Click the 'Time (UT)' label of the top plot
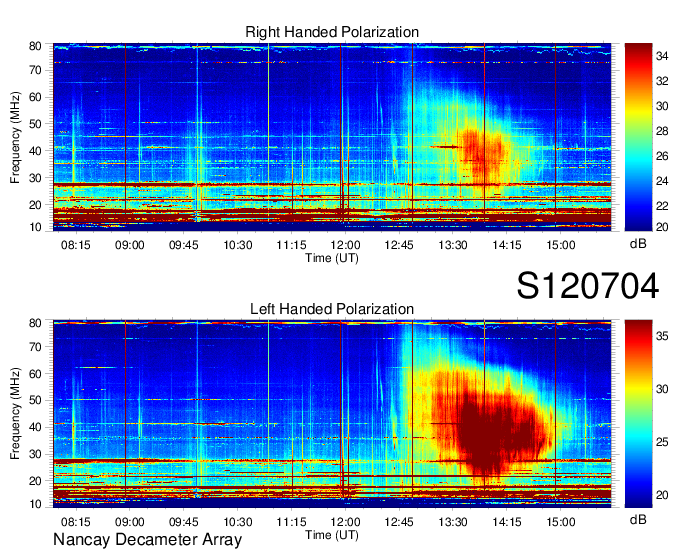Screen dimensions: 680x552 (x=332, y=258)
